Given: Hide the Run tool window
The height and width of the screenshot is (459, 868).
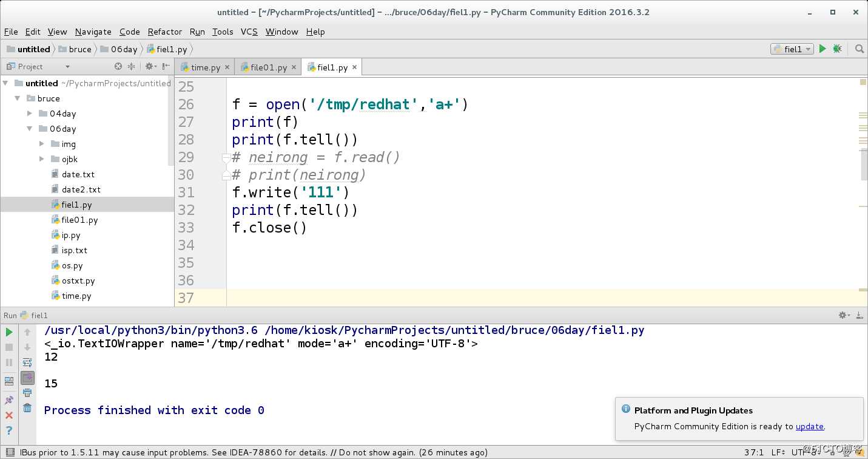Looking at the screenshot, I should (x=859, y=315).
